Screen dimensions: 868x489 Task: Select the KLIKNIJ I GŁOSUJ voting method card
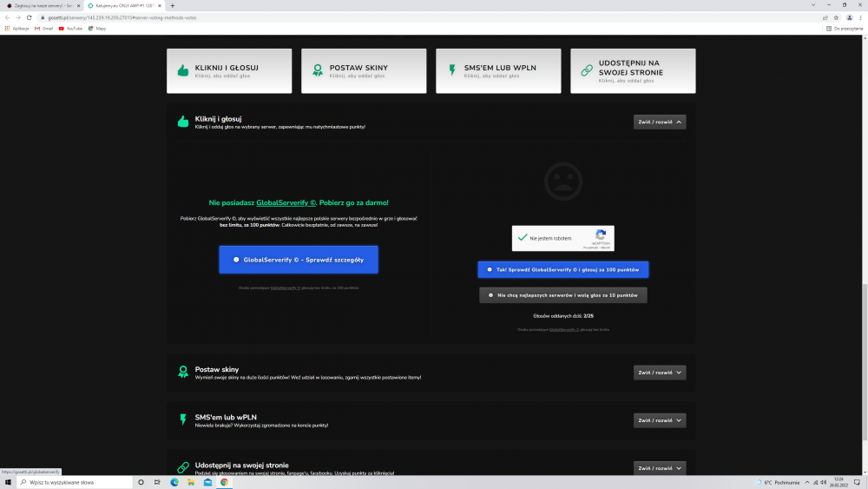(229, 71)
